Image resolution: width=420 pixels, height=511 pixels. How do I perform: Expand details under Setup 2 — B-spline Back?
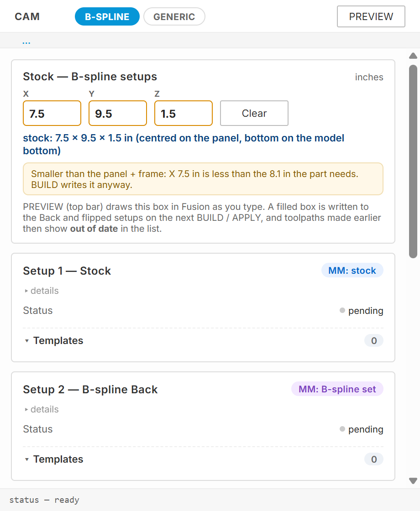coord(42,409)
